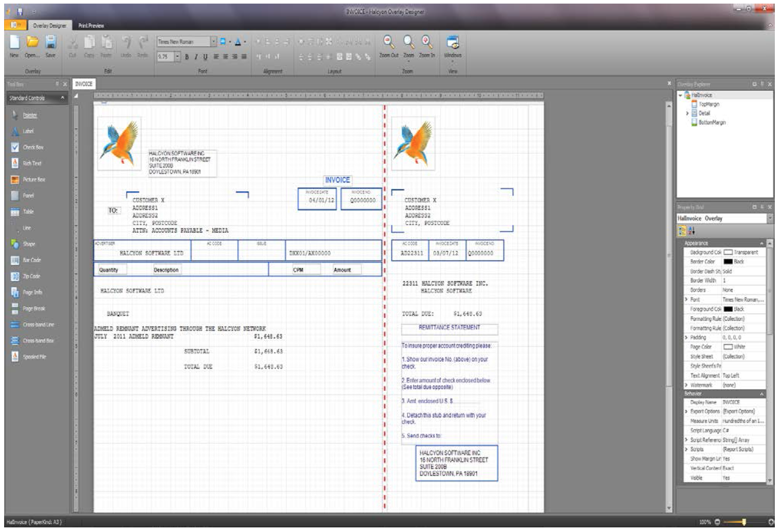This screenshot has width=780, height=532.
Task: Click the zoom slider handle in status bar
Action: 744,522
